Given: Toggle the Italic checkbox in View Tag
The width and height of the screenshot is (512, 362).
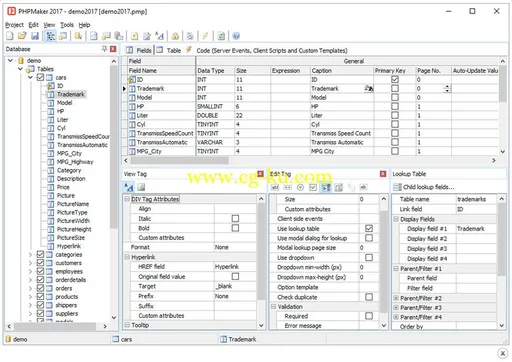Looking at the screenshot, I should [x=235, y=218].
